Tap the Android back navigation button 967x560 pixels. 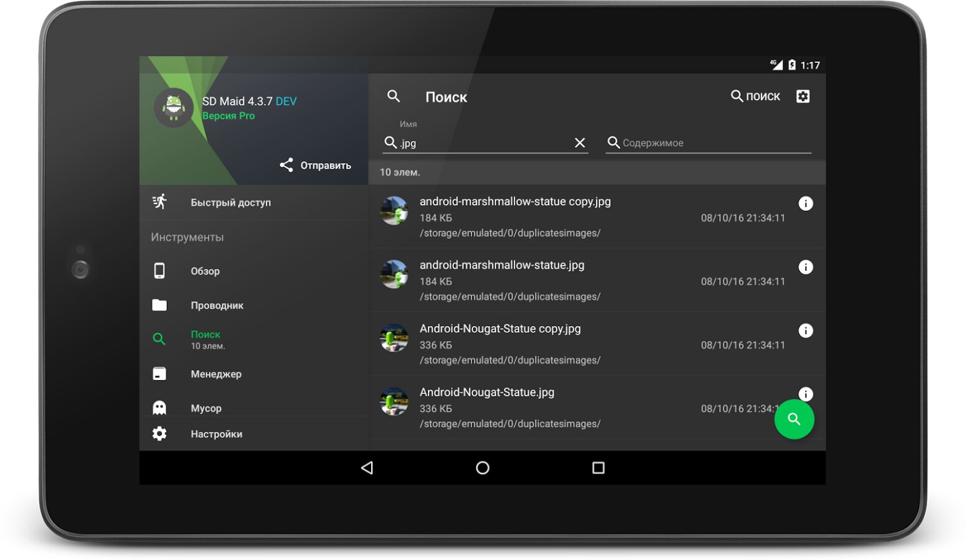(367, 468)
